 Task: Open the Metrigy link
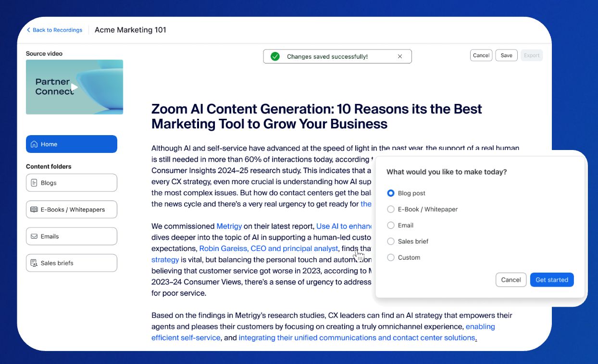click(230, 226)
